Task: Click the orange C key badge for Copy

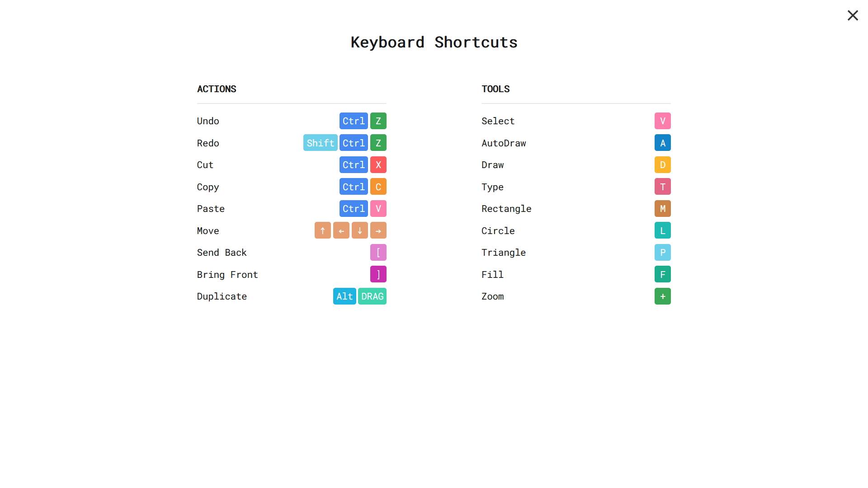Action: [378, 187]
